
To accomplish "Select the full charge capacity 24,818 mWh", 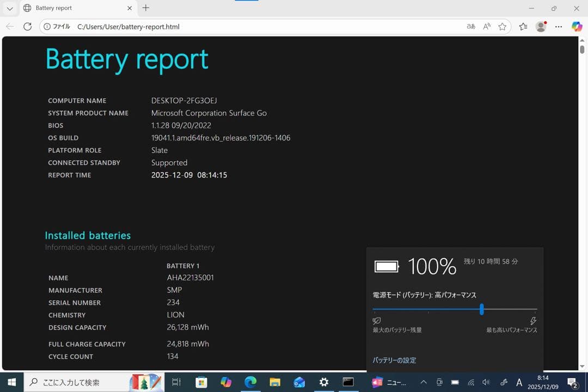I will point(188,344).
